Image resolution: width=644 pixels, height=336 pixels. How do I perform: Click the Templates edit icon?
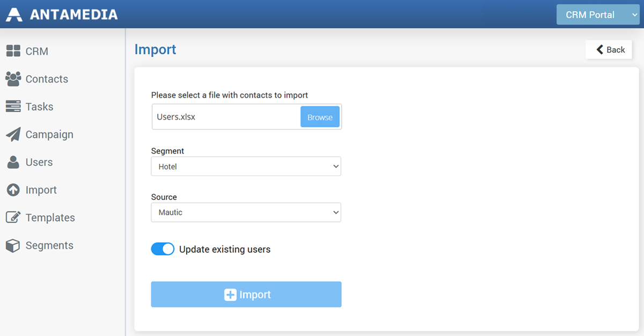pyautogui.click(x=13, y=217)
